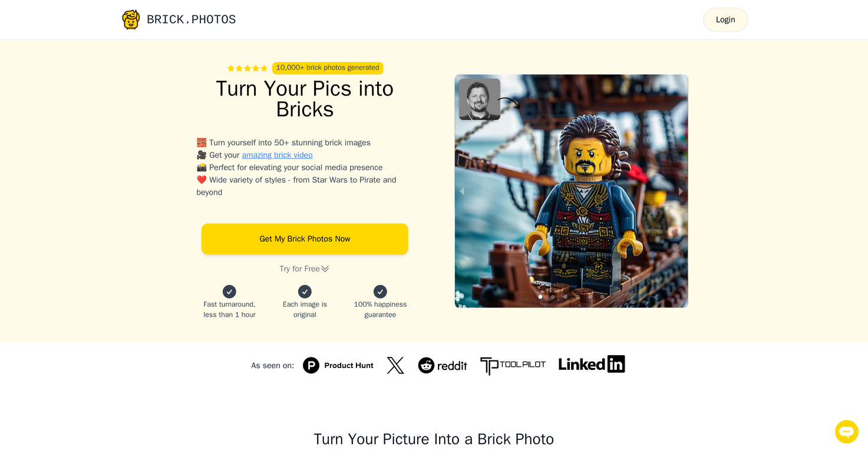Show the previous carousel image
This screenshot has height=453, width=868.
462,191
